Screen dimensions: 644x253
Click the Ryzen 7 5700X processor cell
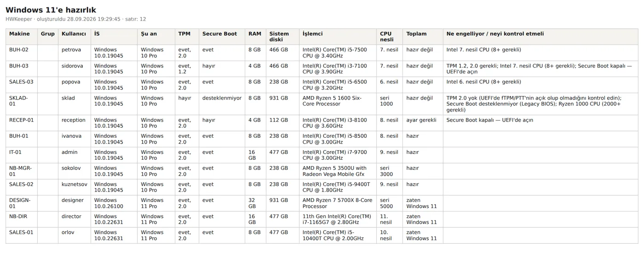pos(338,203)
